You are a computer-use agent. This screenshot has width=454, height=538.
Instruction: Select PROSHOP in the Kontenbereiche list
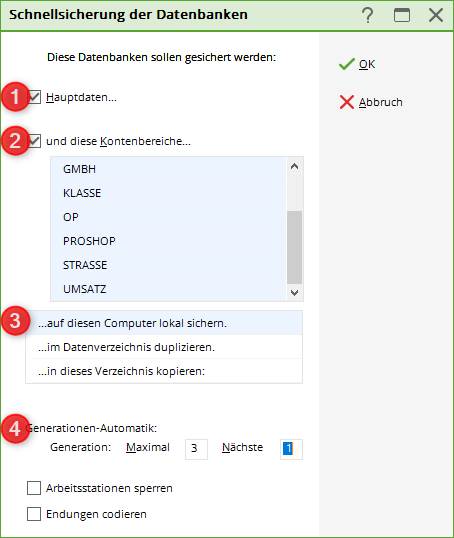click(x=168, y=241)
